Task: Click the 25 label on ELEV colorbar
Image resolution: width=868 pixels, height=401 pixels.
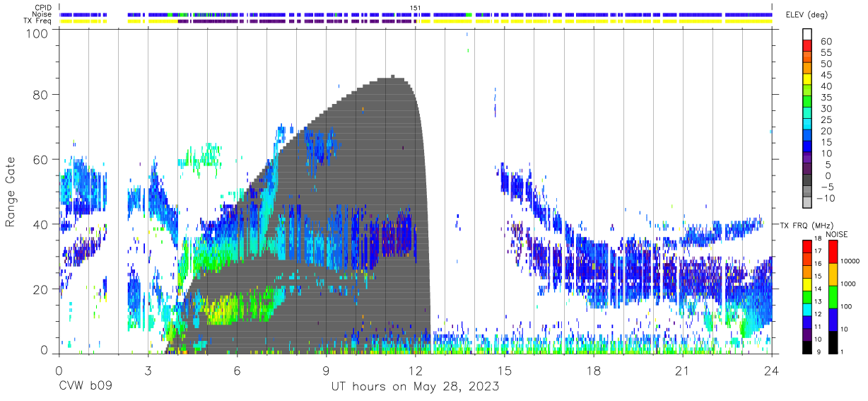Action: (826, 120)
